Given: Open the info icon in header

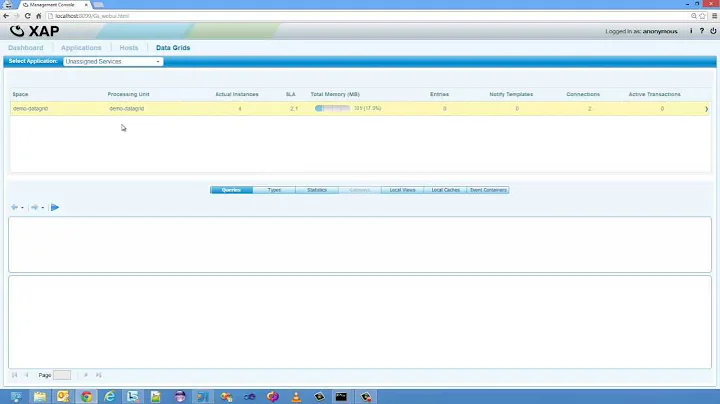Looking at the screenshot, I should coord(691,31).
